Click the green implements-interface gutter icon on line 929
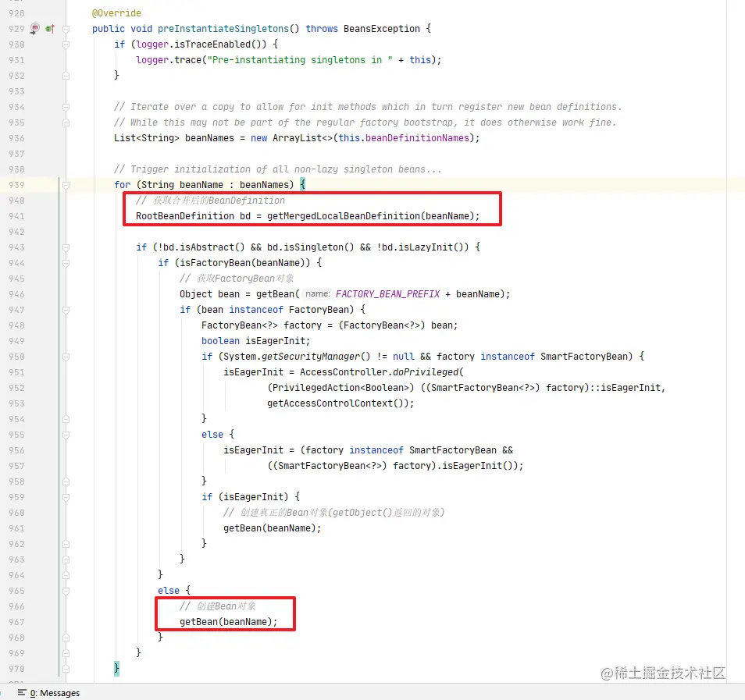745x700 pixels. point(49,29)
